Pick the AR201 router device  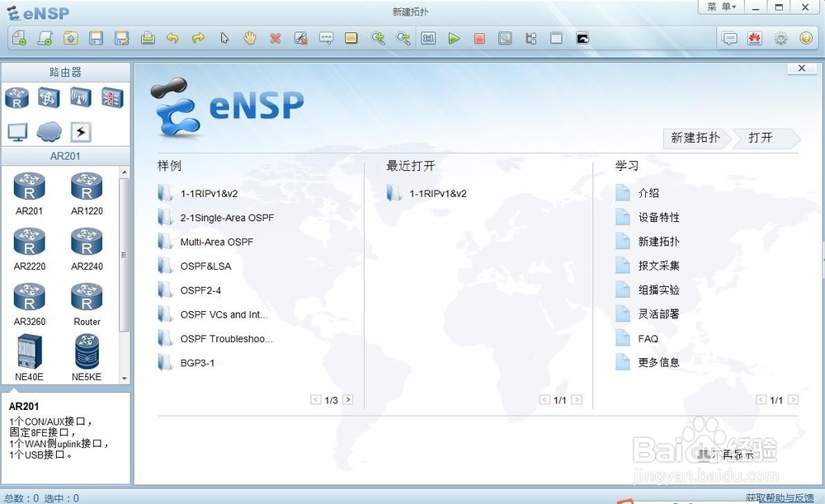[30, 194]
